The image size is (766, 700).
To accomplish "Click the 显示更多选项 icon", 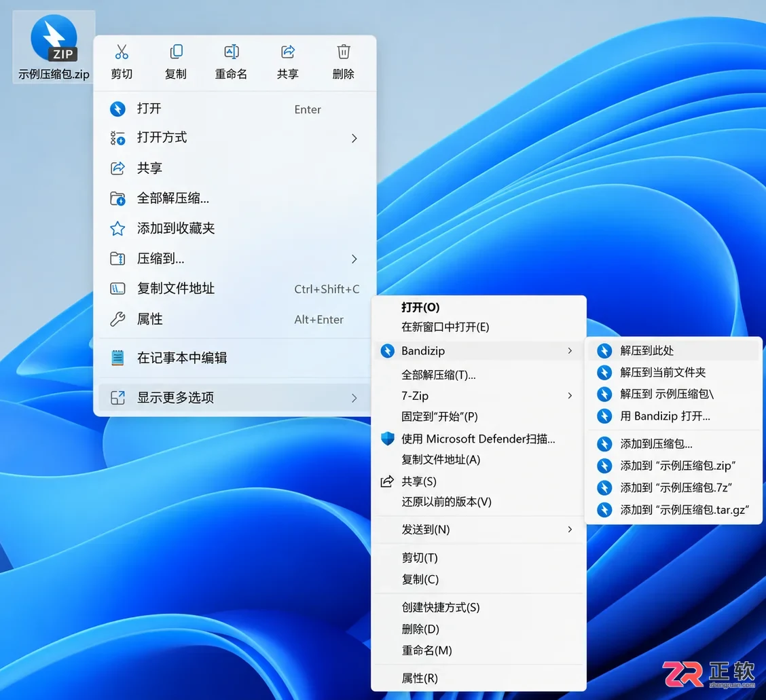I will click(117, 398).
